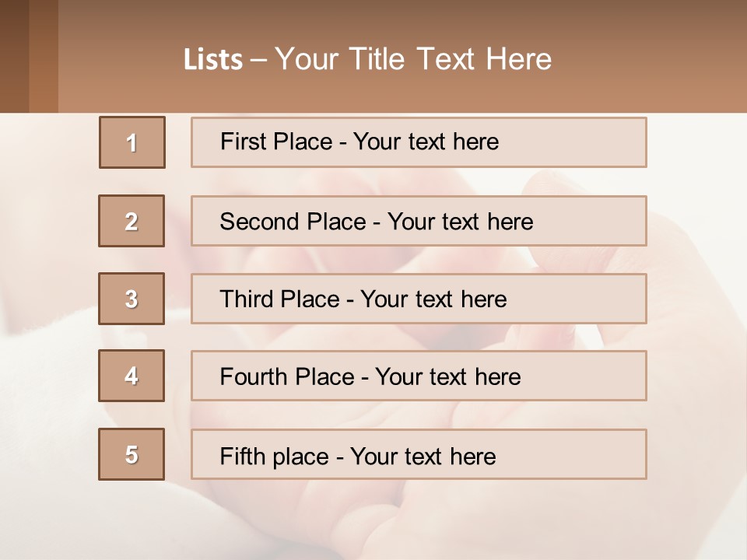Click the lighter brown stripe beside the dark one
The image size is (747, 560).
pos(44,56)
